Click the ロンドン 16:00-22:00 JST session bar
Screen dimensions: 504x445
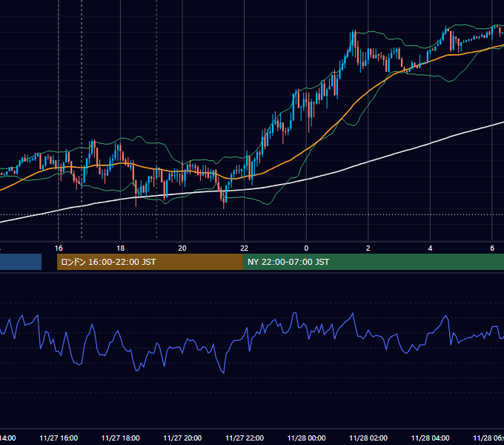click(x=150, y=262)
